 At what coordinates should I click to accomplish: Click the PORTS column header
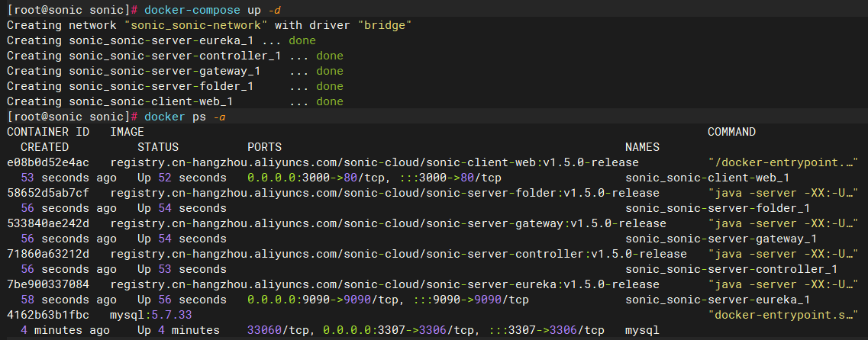pos(264,147)
